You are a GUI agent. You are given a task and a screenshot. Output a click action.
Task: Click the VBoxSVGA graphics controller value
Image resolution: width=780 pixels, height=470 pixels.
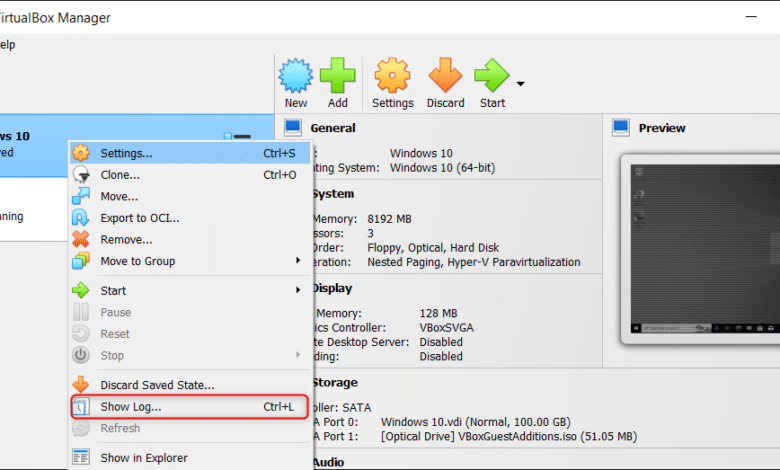[447, 328]
